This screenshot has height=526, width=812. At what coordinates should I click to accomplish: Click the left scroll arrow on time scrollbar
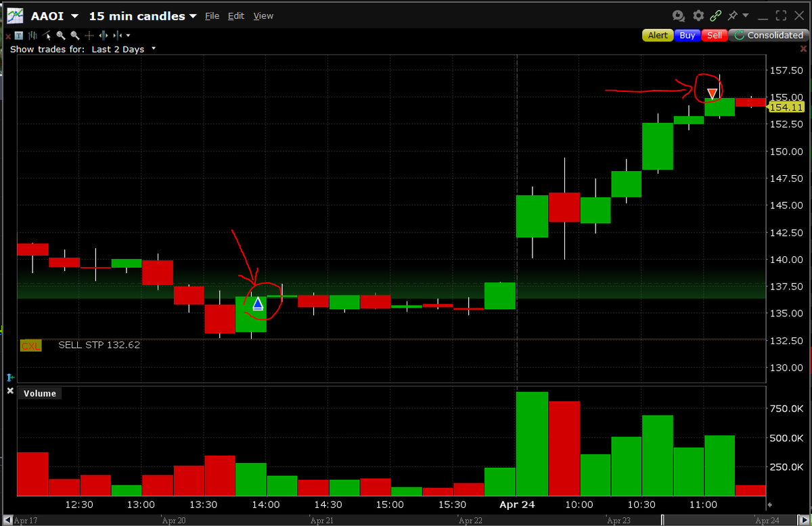tap(7, 519)
